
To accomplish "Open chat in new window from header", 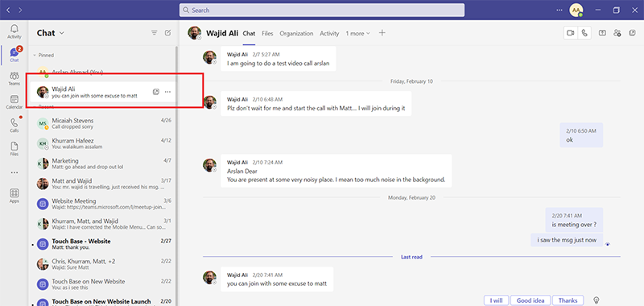I will pyautogui.click(x=633, y=33).
